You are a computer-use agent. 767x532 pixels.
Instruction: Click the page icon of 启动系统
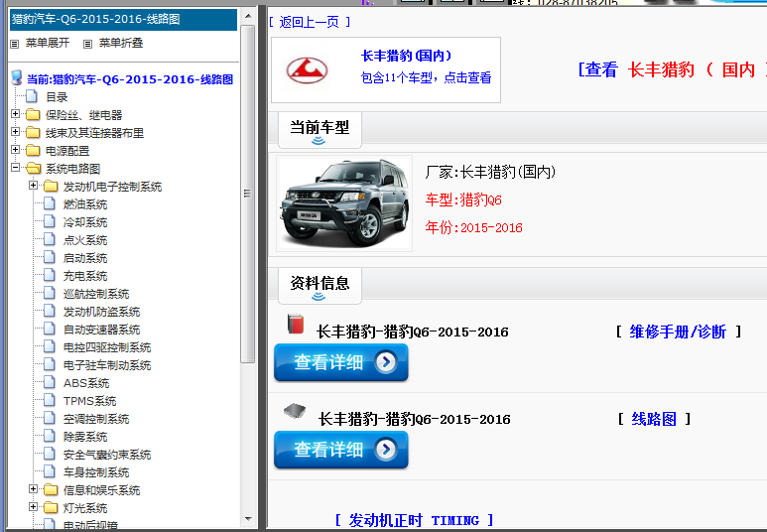[50, 257]
